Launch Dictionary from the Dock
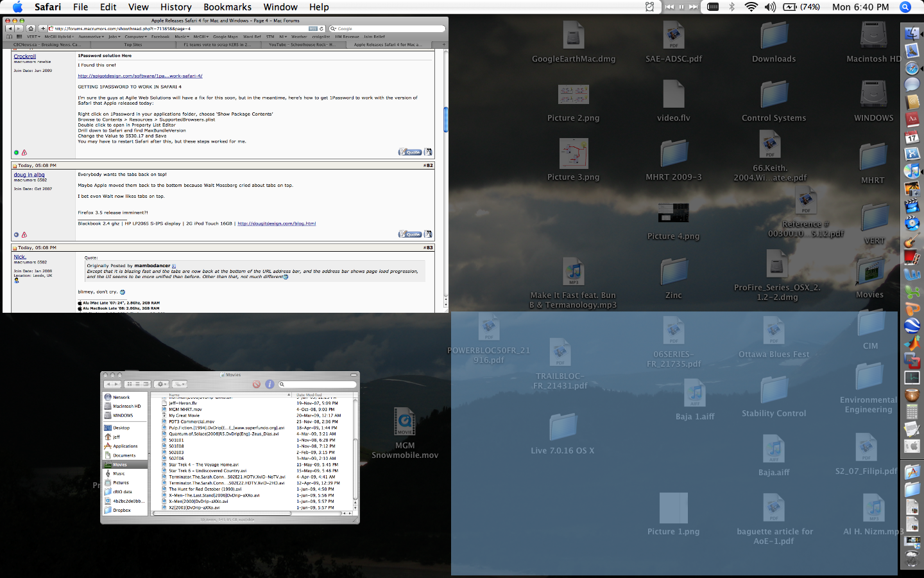This screenshot has width=924, height=578. pos(912,119)
